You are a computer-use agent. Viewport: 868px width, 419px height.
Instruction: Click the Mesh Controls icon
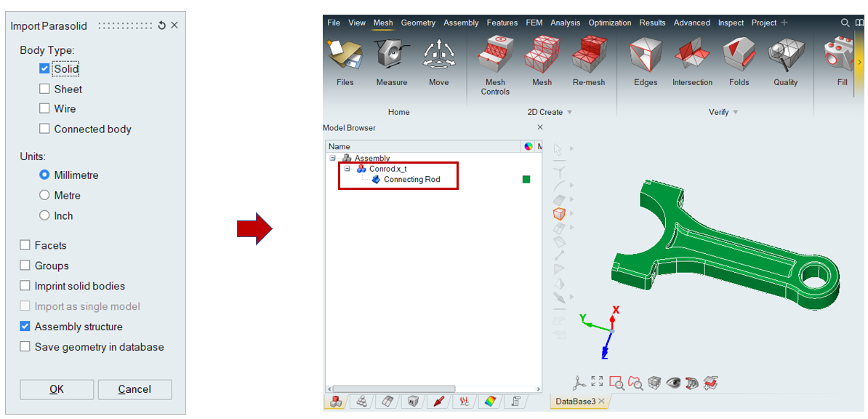(x=495, y=57)
